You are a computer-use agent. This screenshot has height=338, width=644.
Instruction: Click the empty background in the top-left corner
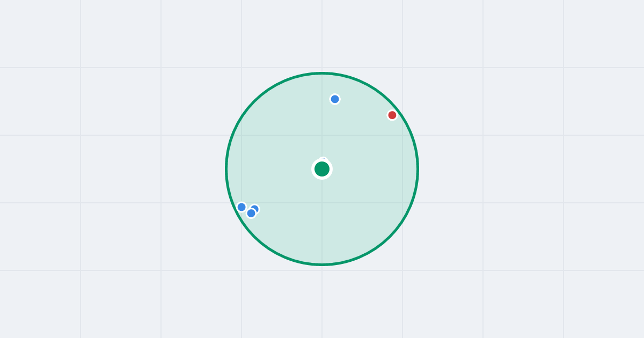(x=32, y=27)
